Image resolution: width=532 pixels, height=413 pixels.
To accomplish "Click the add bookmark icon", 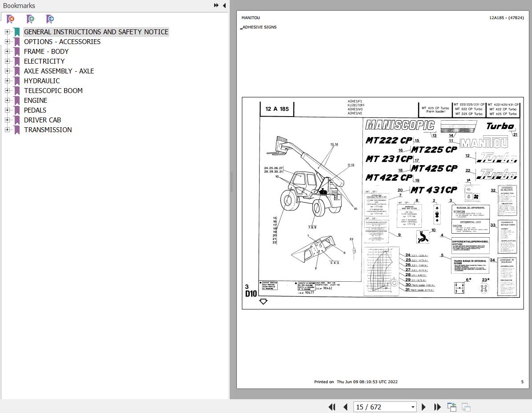I will [30, 19].
